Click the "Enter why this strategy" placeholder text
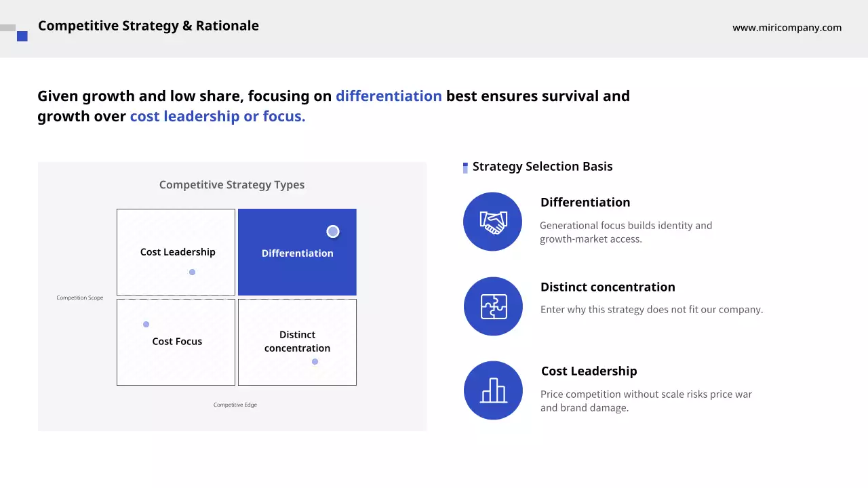This screenshot has height=488, width=868. click(651, 310)
